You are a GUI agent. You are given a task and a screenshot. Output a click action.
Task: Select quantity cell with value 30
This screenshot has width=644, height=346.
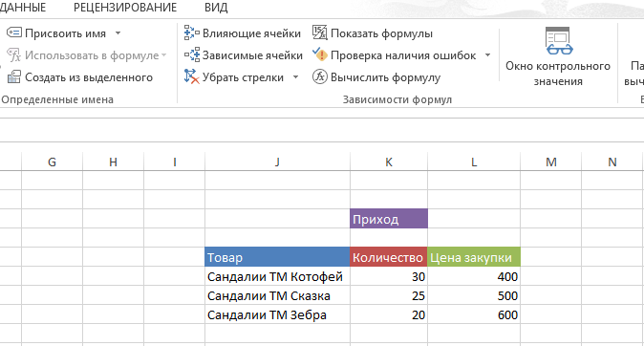tap(389, 276)
